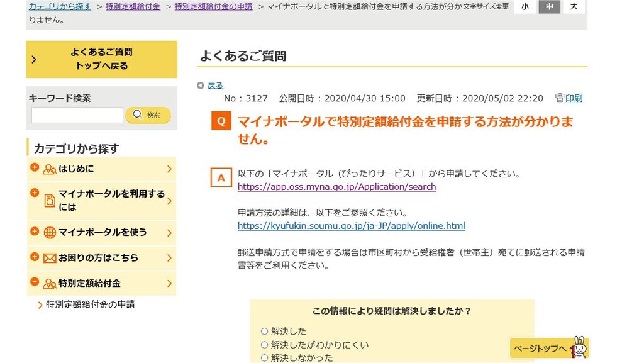644x363 pixels.
Task: Open マイナポータルを利用するには category
Action: click(x=101, y=201)
